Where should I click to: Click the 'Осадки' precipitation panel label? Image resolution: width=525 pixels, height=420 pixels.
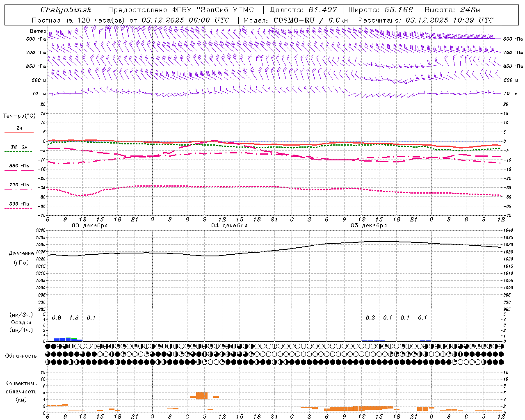(21, 322)
